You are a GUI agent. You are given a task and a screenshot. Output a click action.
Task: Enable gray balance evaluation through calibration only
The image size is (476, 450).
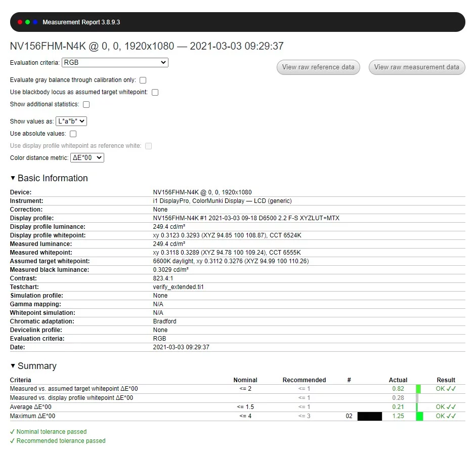[142, 80]
